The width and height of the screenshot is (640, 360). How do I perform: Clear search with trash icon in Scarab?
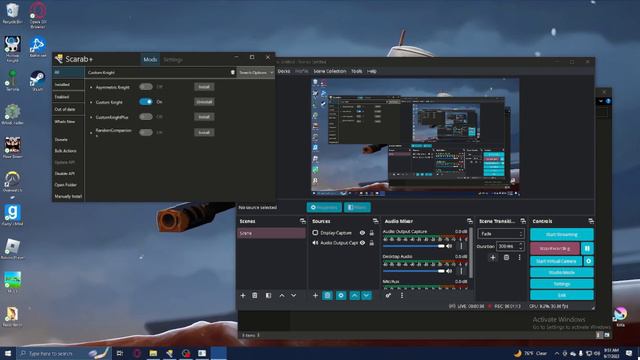(233, 72)
